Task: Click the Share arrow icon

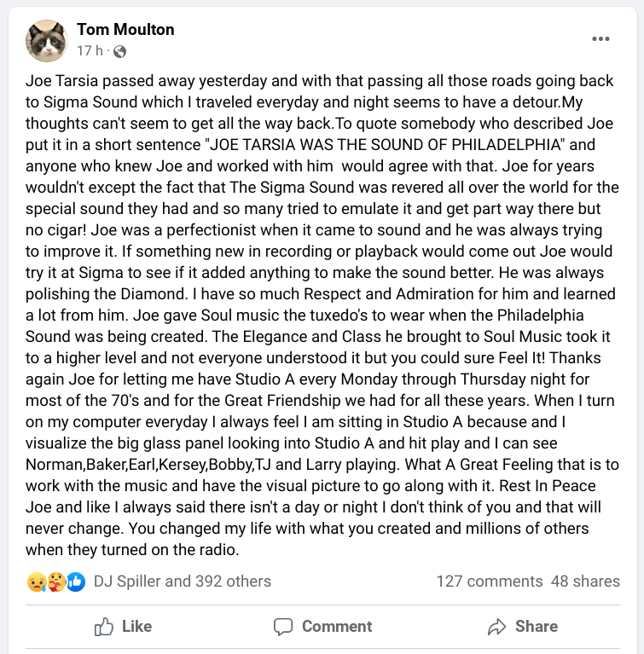Action: 496,627
